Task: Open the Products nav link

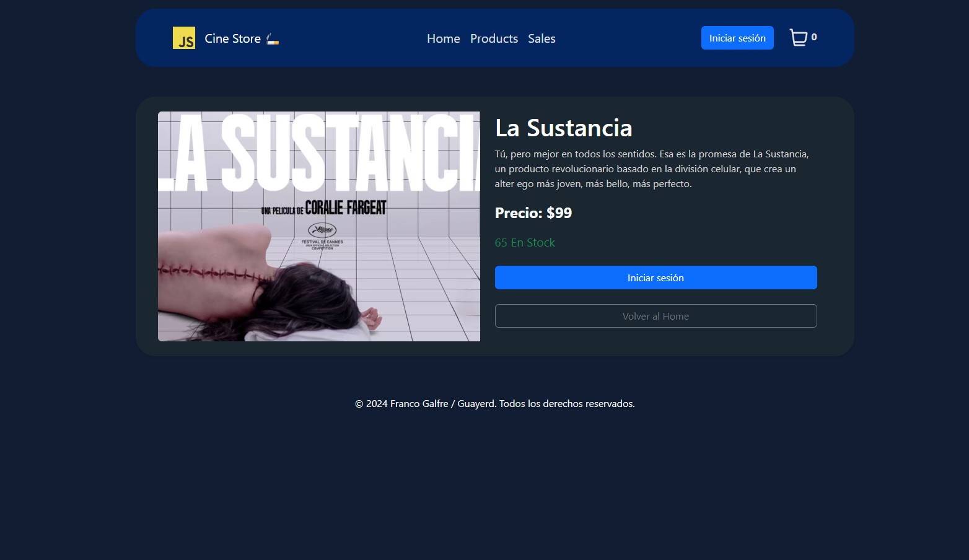Action: click(494, 38)
